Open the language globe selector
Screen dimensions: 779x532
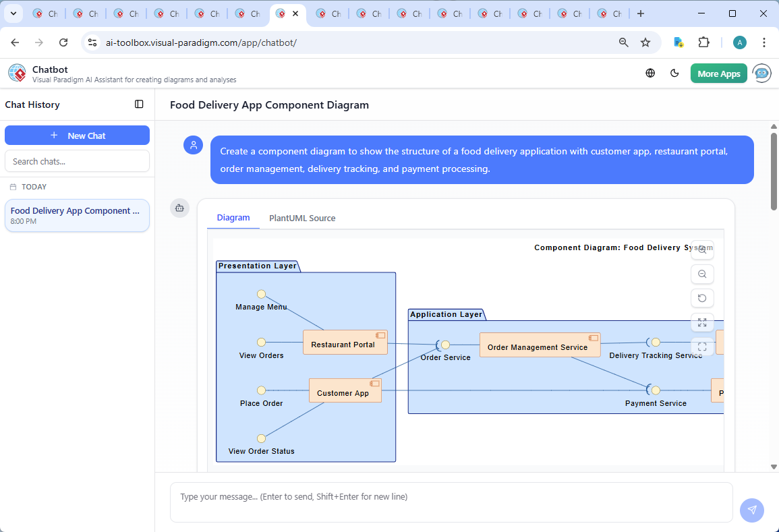tap(650, 73)
